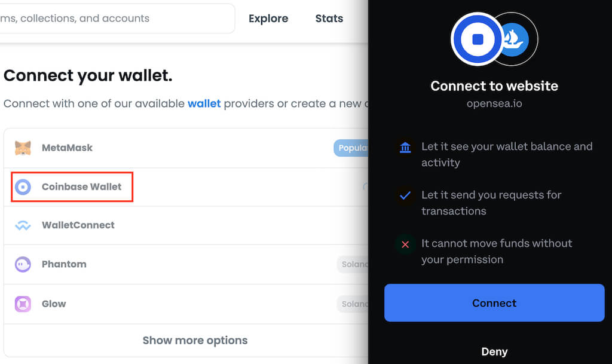Click the MetaMask fox icon

click(23, 148)
